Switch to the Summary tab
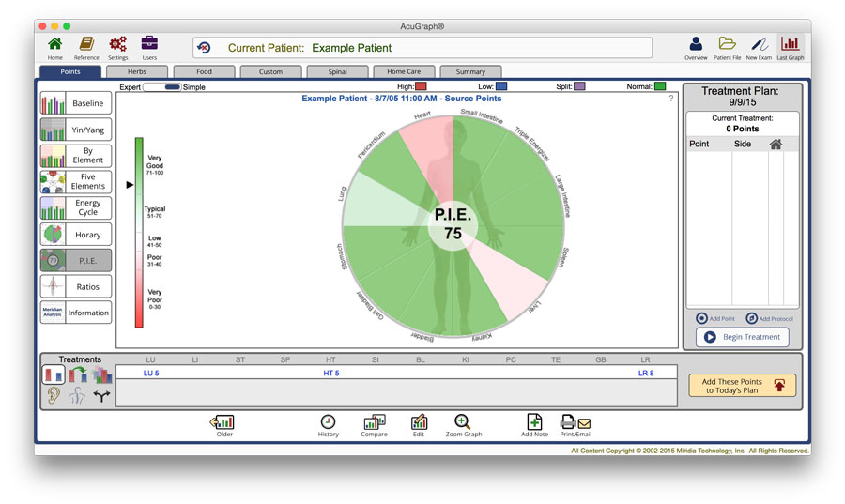The width and height of the screenshot is (845, 504). [x=470, y=71]
